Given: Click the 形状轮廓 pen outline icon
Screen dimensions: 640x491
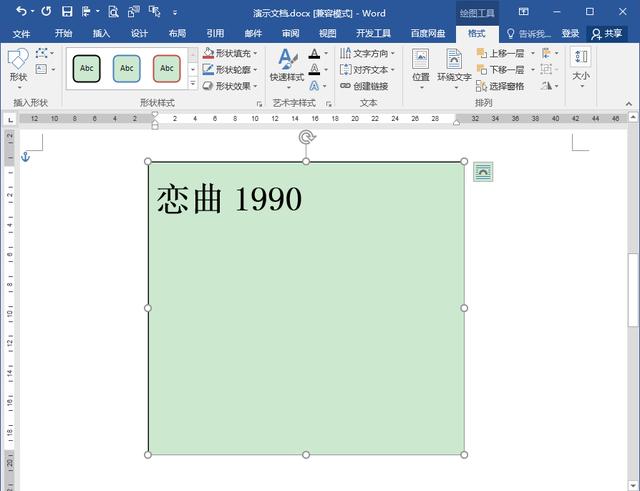Looking at the screenshot, I should tap(208, 69).
